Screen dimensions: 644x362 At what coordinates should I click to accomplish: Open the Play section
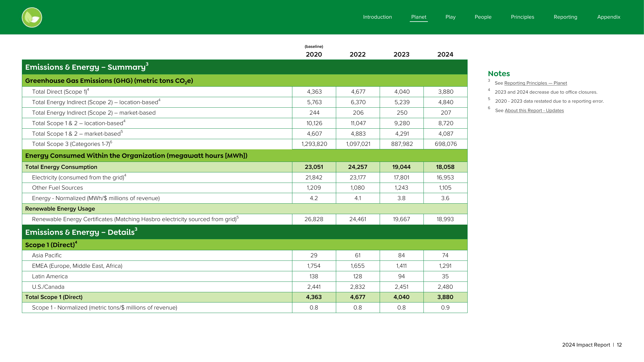(450, 17)
